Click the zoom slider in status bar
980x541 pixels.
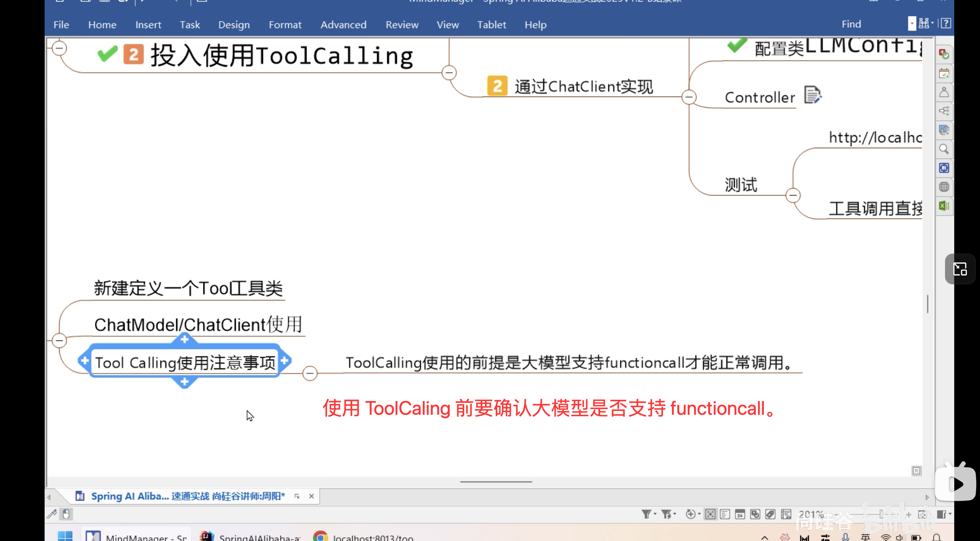coord(881,514)
